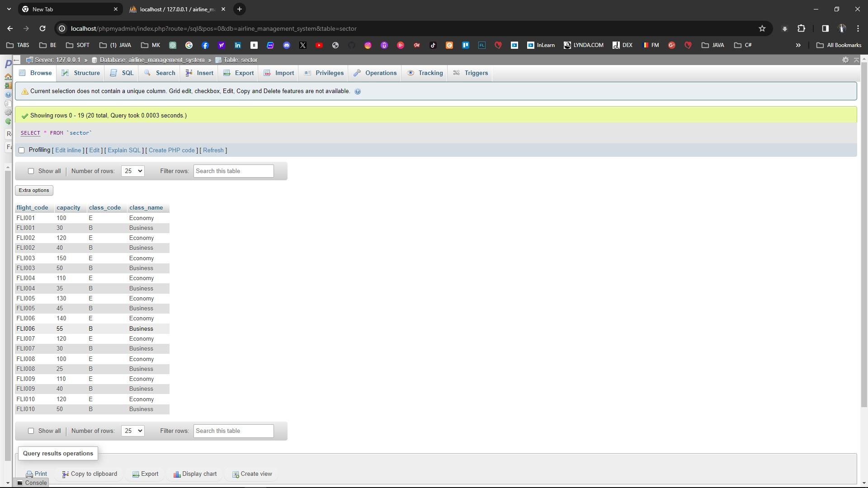Viewport: 868px width, 488px height.
Task: Open the Triggers tab
Action: [x=471, y=73]
